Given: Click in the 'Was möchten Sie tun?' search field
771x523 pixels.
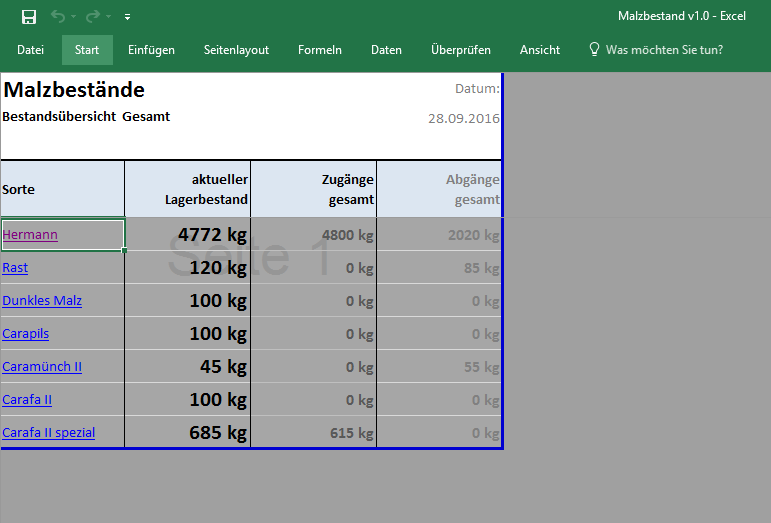Looking at the screenshot, I should click(664, 50).
